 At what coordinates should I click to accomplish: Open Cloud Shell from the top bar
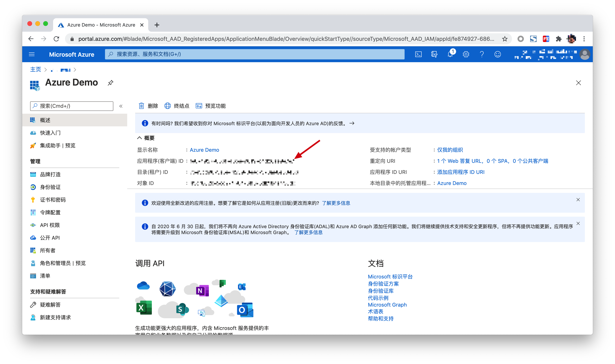418,54
